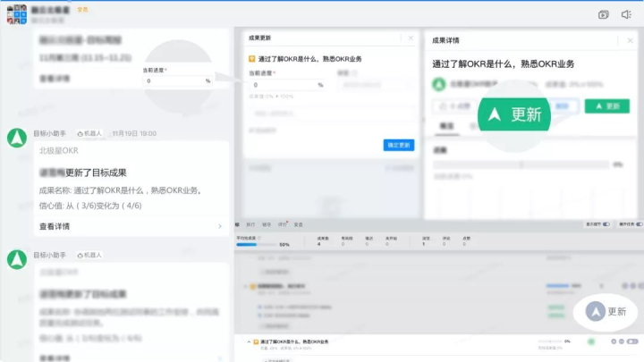Switch to the first tab in 成果详情
The image size is (644, 362).
coord(446,126)
